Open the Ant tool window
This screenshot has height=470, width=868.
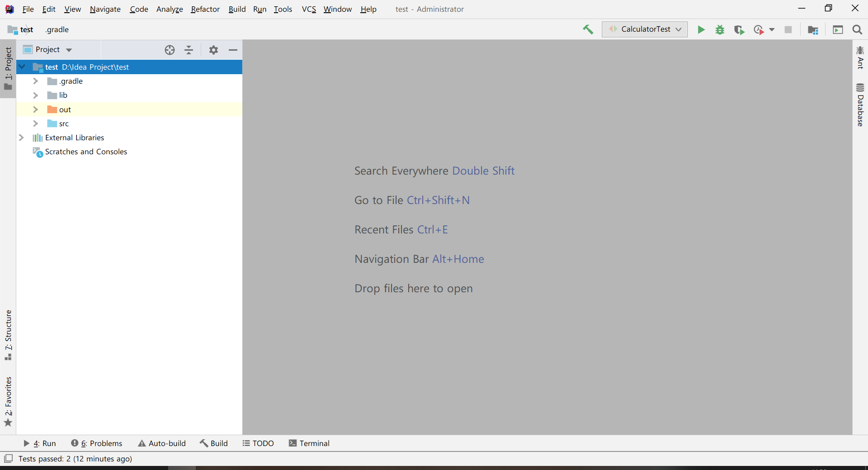(x=860, y=57)
